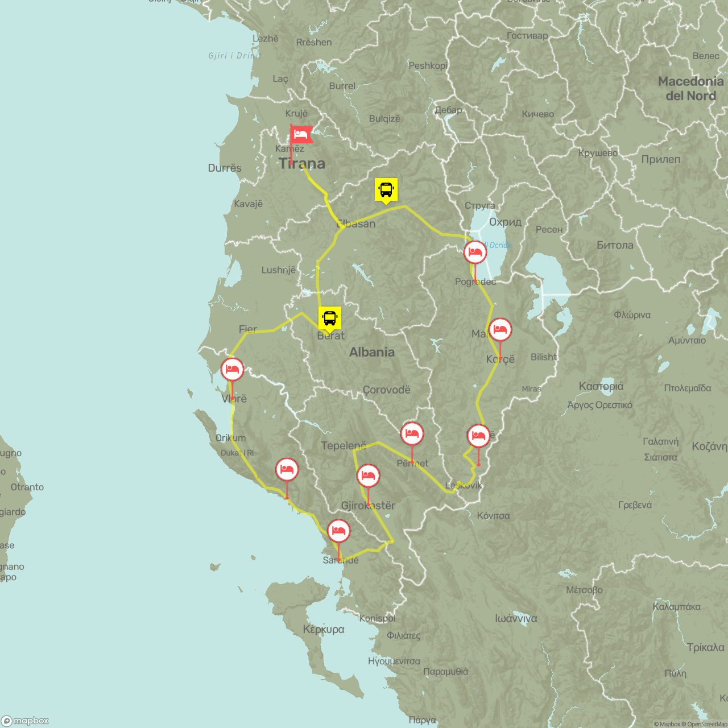Click the bed marker on the coast south of Orikum
The height and width of the screenshot is (728, 728).
[x=287, y=469]
